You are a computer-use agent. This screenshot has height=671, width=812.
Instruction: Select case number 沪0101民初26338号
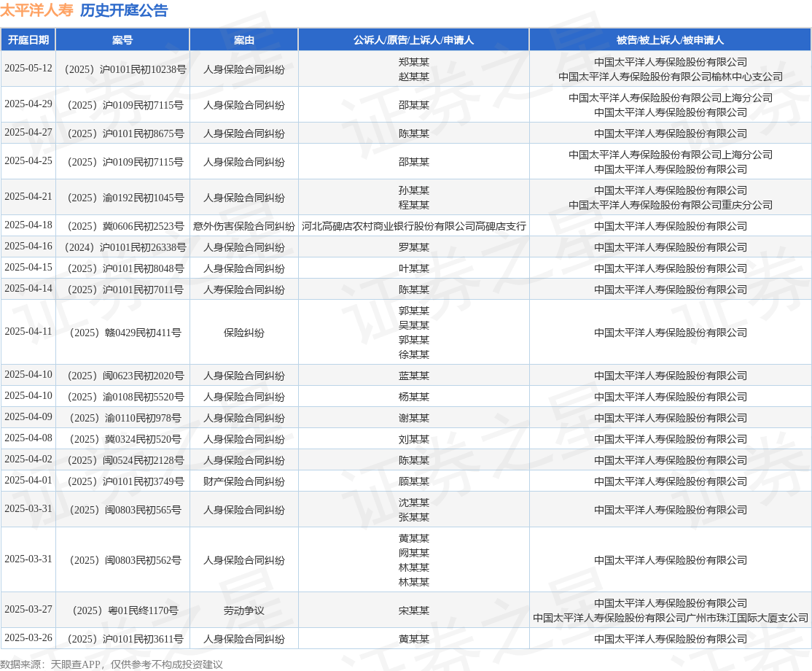click(x=122, y=248)
